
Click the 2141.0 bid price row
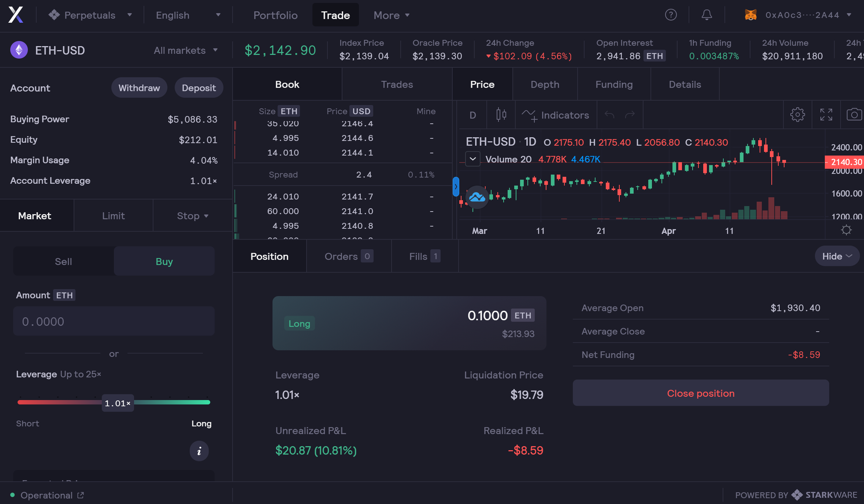click(x=343, y=211)
